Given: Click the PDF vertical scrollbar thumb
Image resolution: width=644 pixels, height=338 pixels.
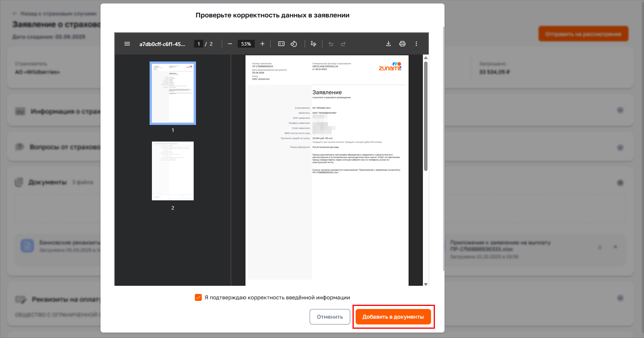Looking at the screenshot, I should tap(426, 116).
